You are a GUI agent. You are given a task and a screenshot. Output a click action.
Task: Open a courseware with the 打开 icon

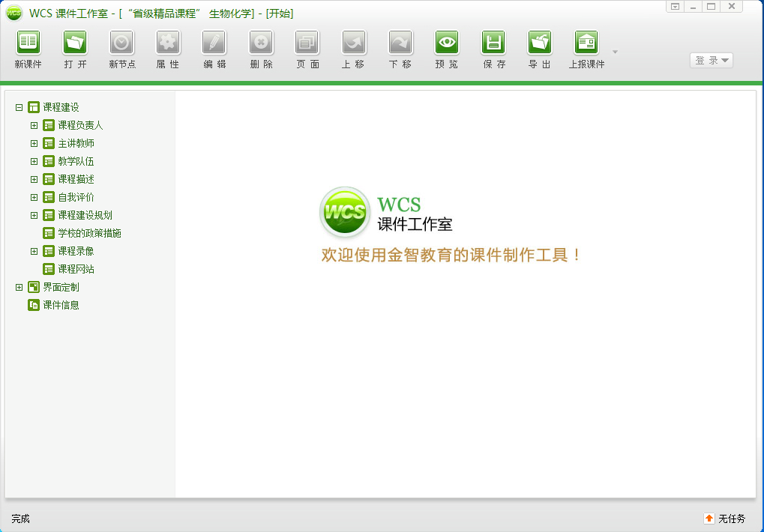click(x=75, y=43)
